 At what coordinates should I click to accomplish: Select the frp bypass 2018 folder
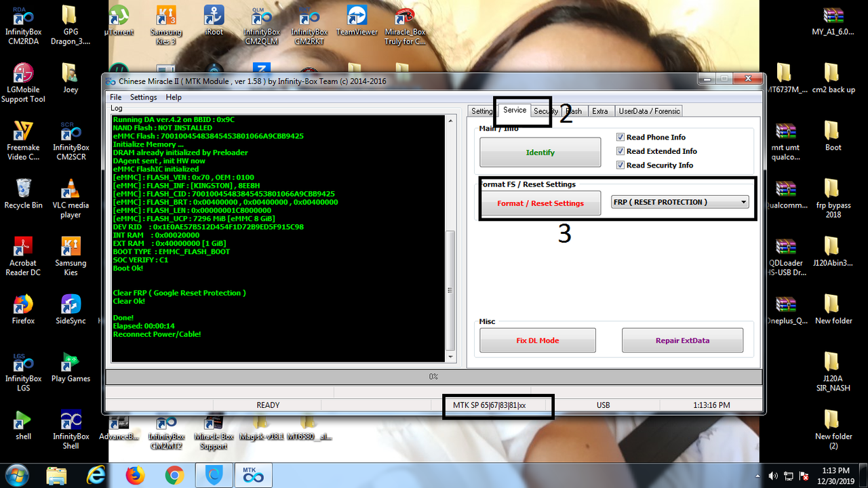click(x=833, y=199)
